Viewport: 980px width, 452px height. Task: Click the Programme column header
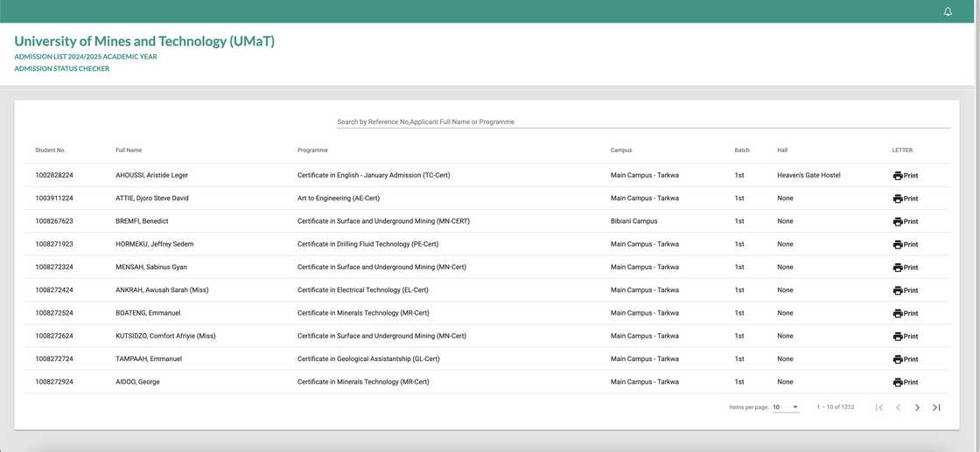[x=312, y=150]
